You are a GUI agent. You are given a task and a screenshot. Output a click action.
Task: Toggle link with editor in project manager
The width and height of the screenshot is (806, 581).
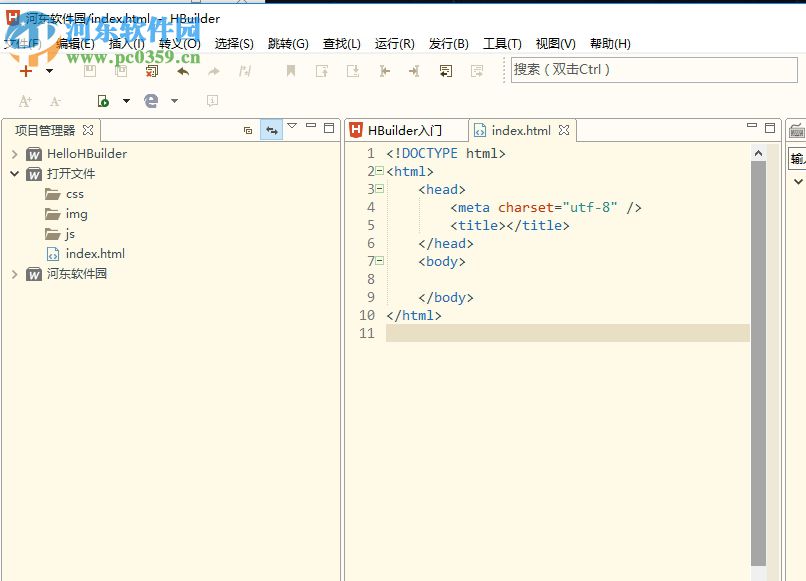pos(271,130)
